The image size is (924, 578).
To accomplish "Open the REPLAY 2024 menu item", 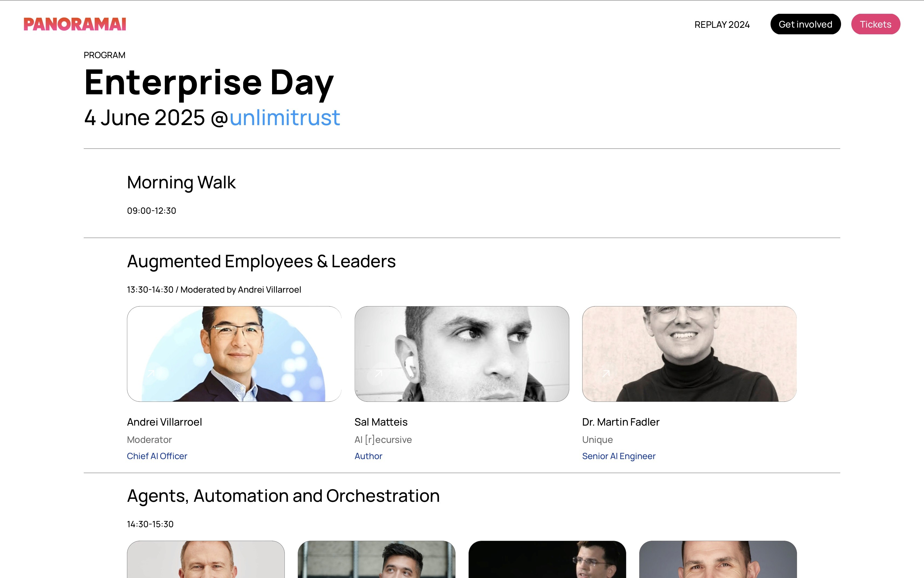I will click(722, 25).
